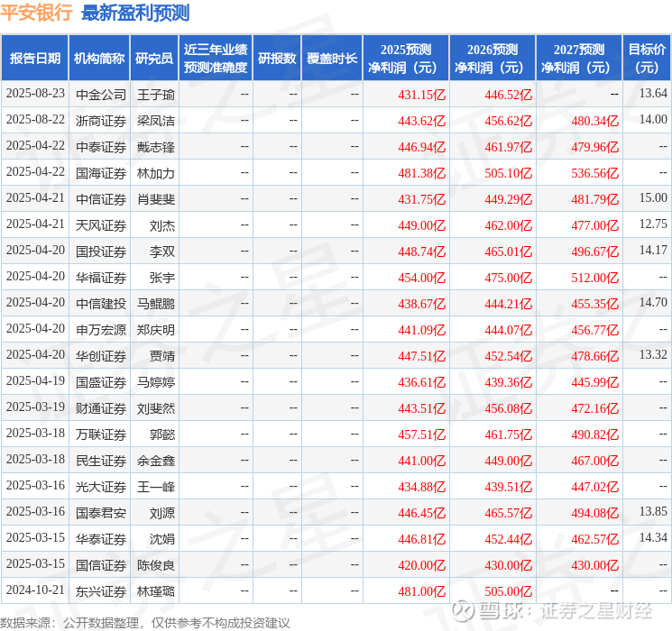Click target price 13.64
Image resolution: width=672 pixels, height=631 pixels.
click(653, 93)
